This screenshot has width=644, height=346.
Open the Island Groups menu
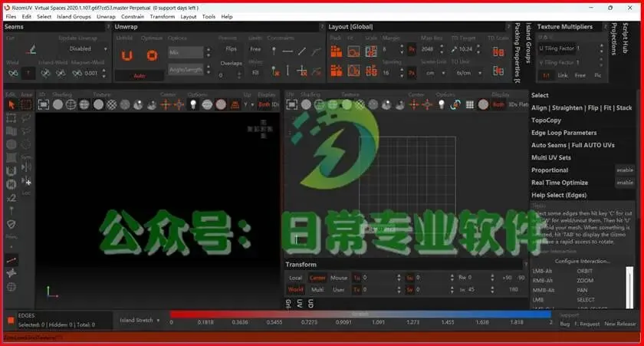[74, 17]
